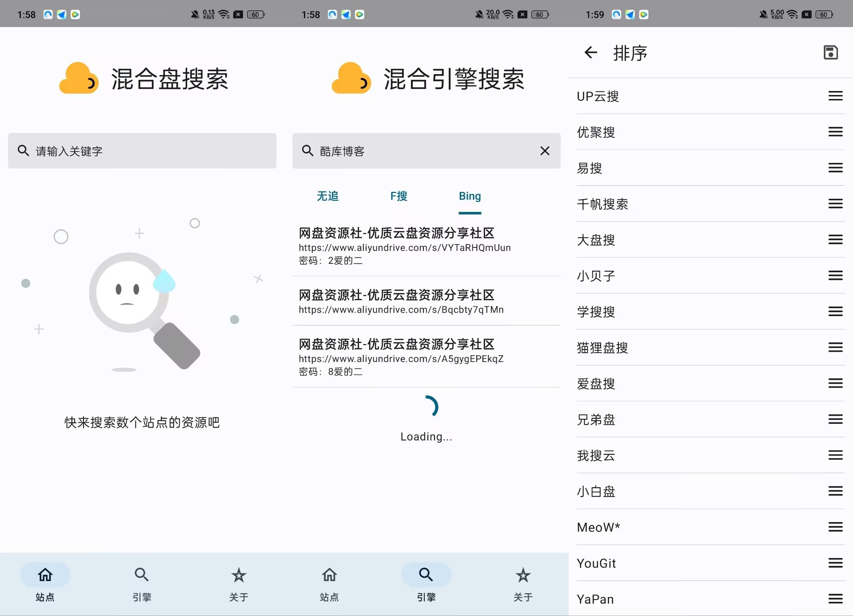Select the 易搜 entry in the sort list

click(589, 168)
